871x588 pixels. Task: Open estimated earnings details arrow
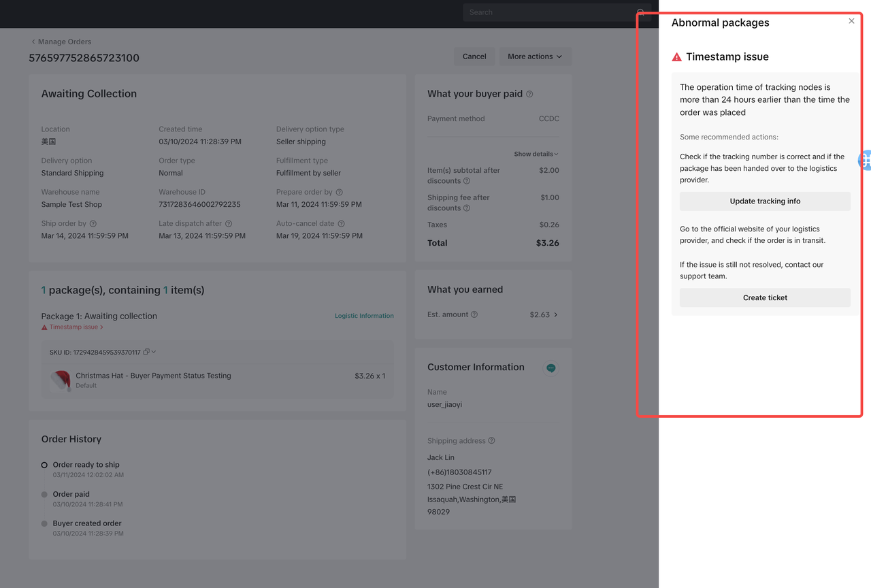click(x=555, y=314)
